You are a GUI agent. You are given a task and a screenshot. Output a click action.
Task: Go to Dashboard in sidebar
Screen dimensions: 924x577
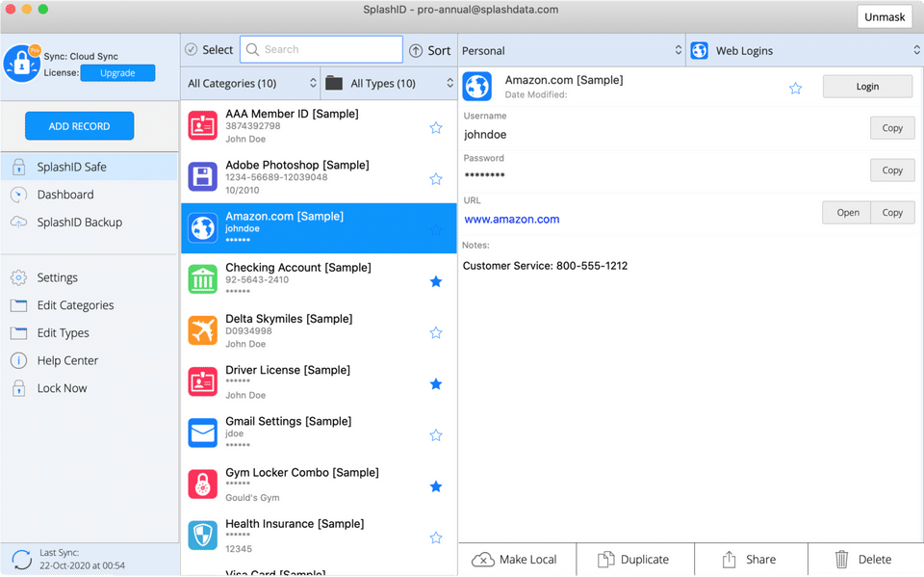point(89,195)
